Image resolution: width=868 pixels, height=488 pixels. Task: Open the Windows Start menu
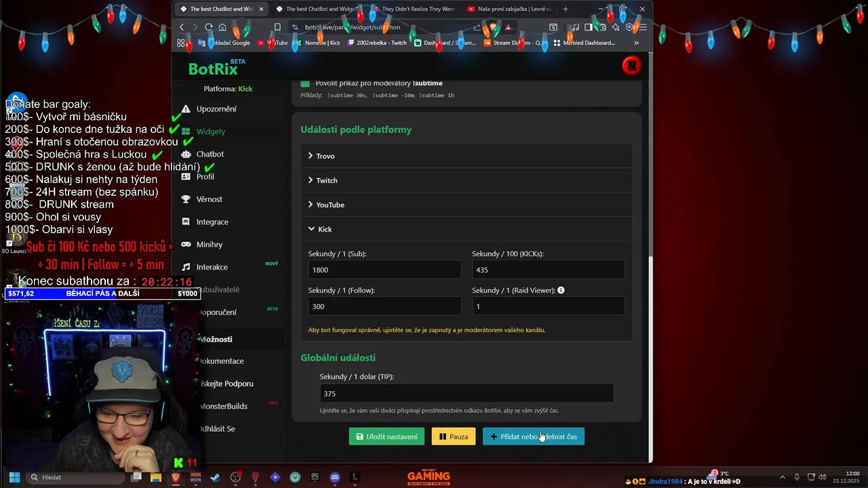click(x=14, y=477)
